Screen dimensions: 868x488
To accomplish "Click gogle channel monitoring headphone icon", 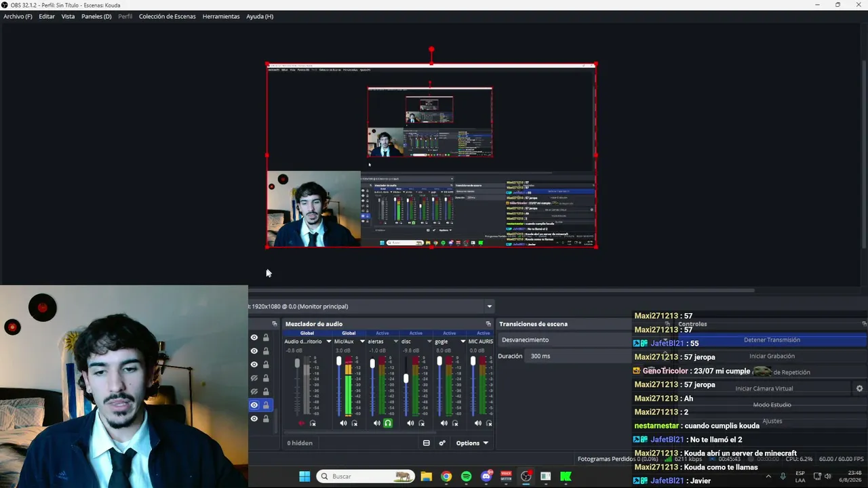I will pos(455,423).
